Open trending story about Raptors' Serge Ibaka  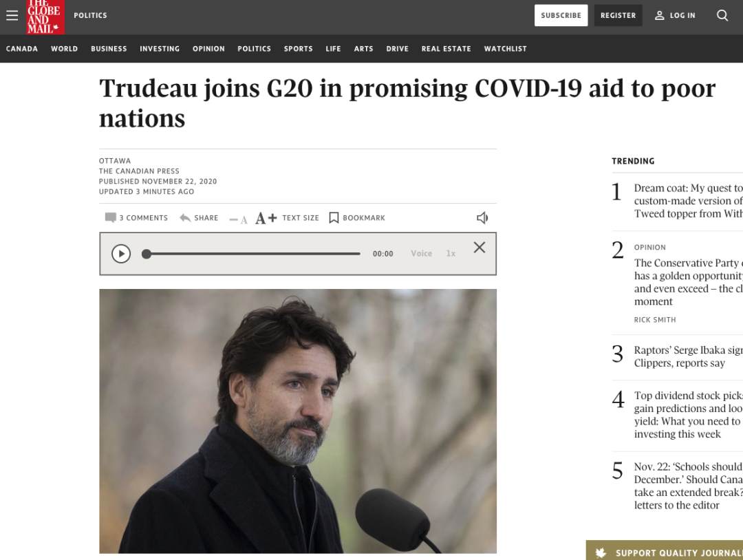[x=688, y=356]
